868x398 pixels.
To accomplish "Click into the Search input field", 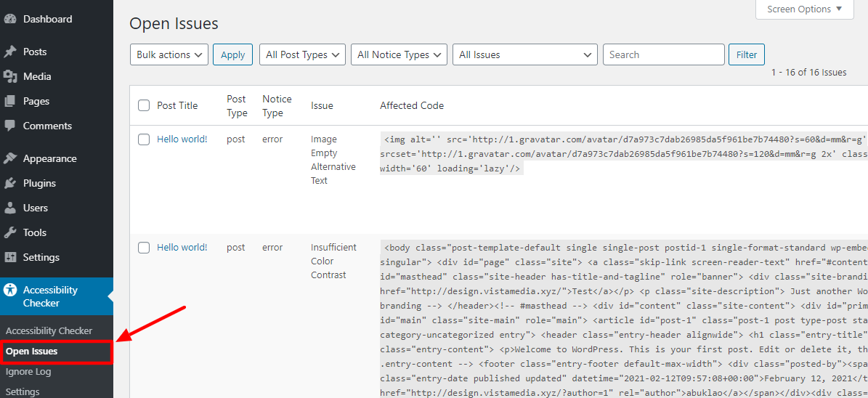I will [x=664, y=54].
